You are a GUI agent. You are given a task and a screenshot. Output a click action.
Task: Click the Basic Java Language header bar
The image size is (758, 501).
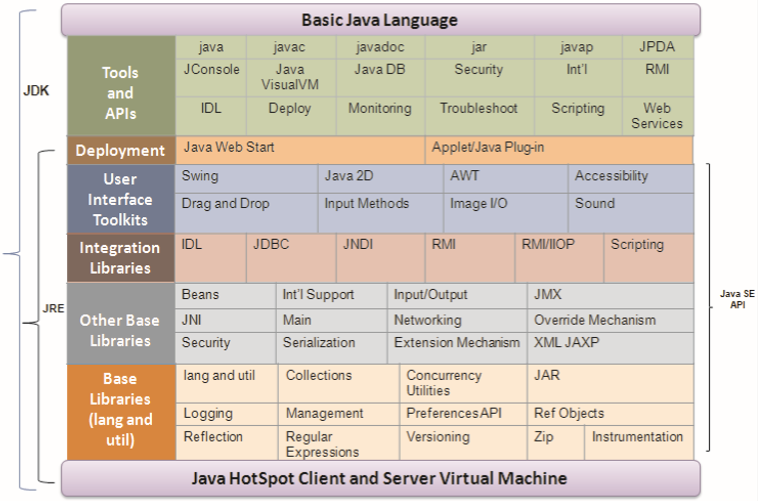(x=380, y=20)
